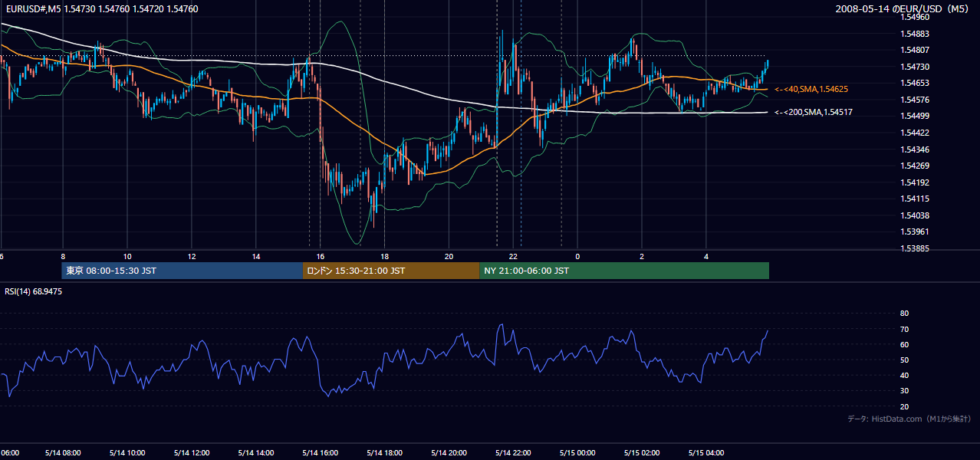
Task: Click the 40 SMA 1.54625 label
Action: click(811, 90)
